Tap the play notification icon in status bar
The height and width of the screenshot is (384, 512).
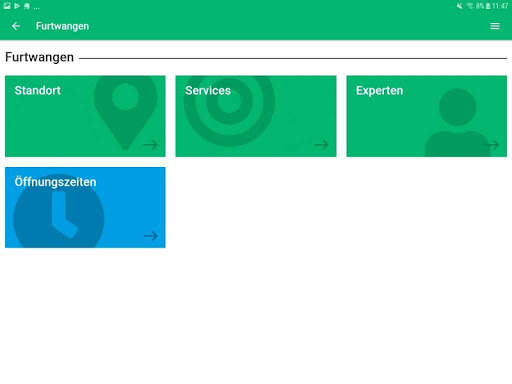(17, 6)
